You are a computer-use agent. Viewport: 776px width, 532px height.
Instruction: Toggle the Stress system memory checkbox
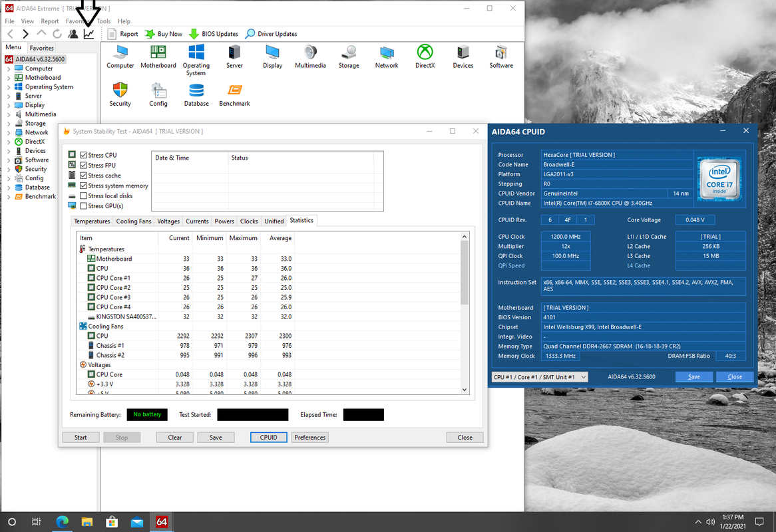[x=83, y=186]
